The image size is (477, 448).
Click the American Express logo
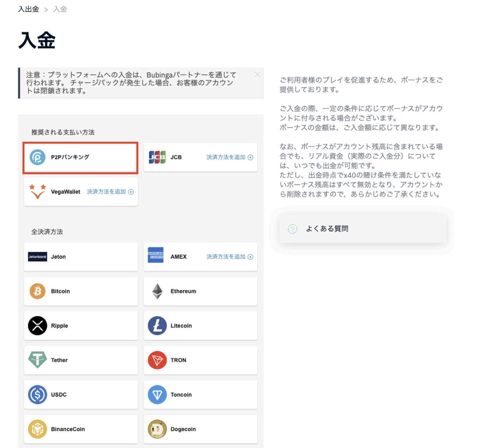click(x=156, y=255)
